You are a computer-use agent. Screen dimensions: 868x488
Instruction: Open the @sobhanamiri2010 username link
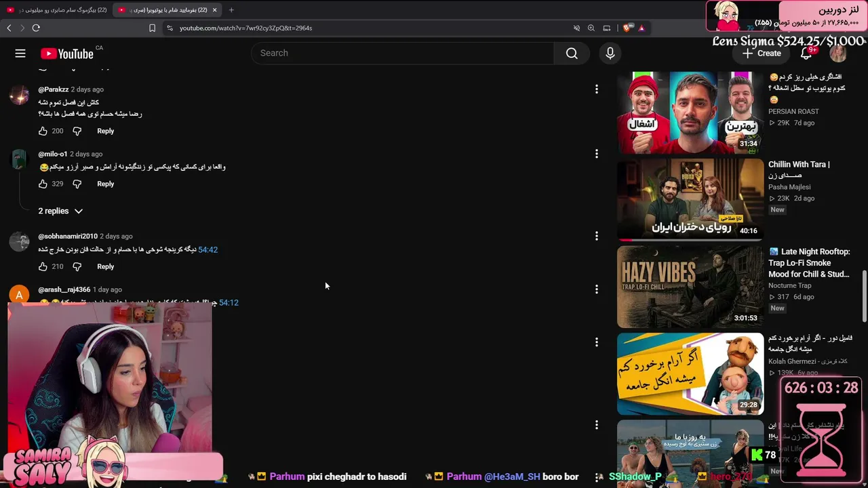click(x=68, y=236)
